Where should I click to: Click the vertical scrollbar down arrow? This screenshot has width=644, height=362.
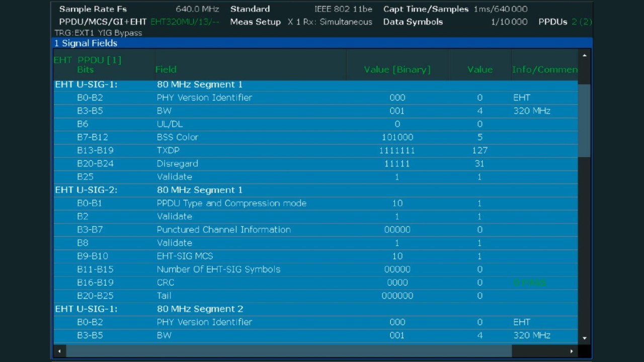(584, 338)
